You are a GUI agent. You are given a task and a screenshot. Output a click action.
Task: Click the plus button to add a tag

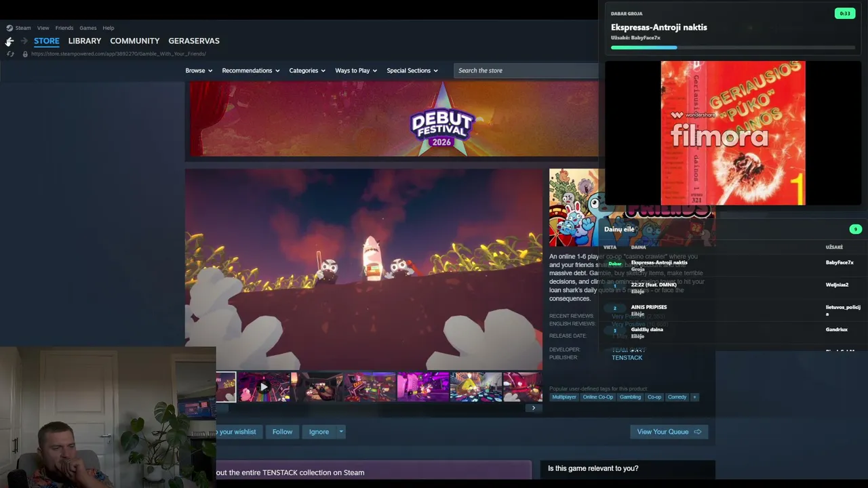pyautogui.click(x=694, y=397)
